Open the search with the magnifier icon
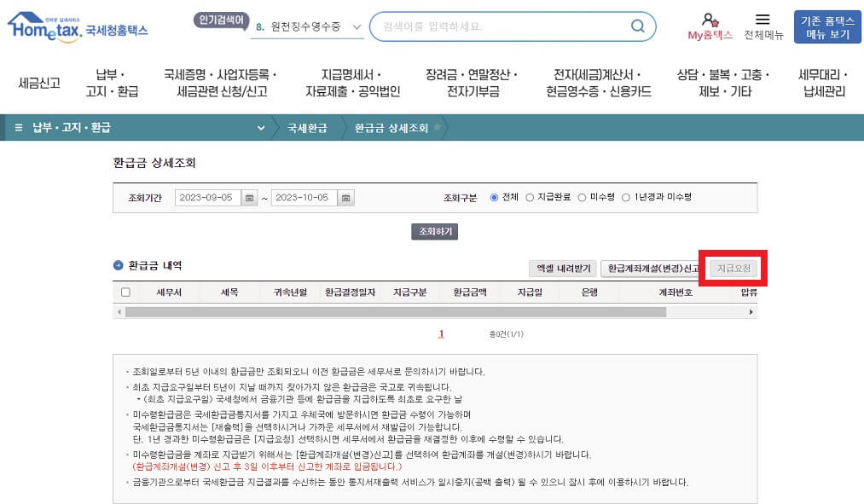 (637, 26)
